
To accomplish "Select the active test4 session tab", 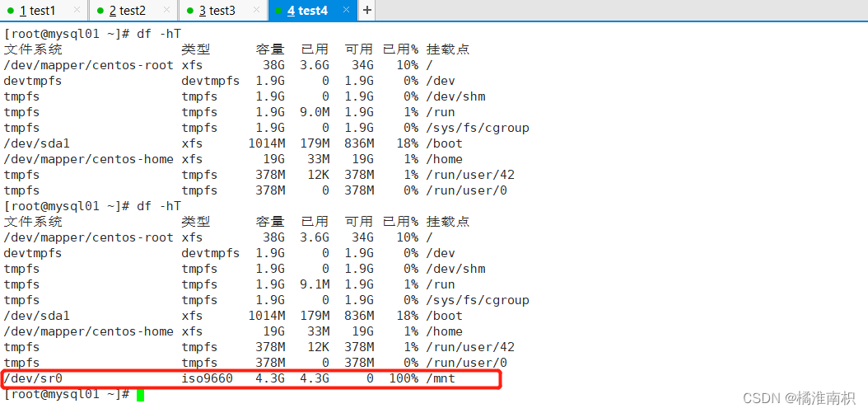I will tap(313, 11).
